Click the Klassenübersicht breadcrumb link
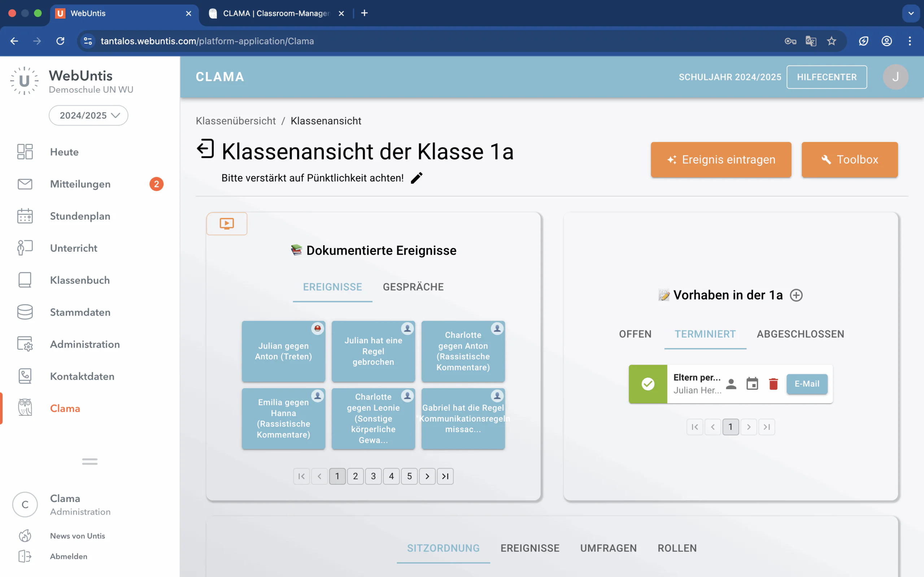 236,121
